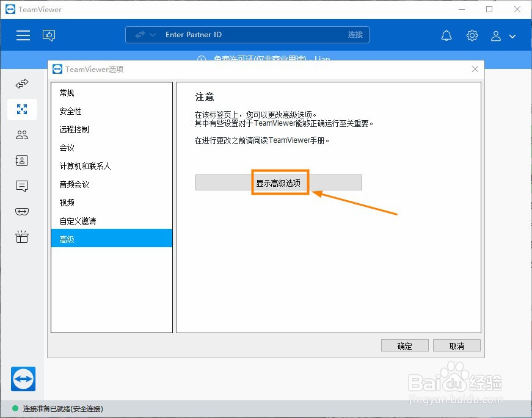Maximize the TeamViewer main window

coord(489,10)
